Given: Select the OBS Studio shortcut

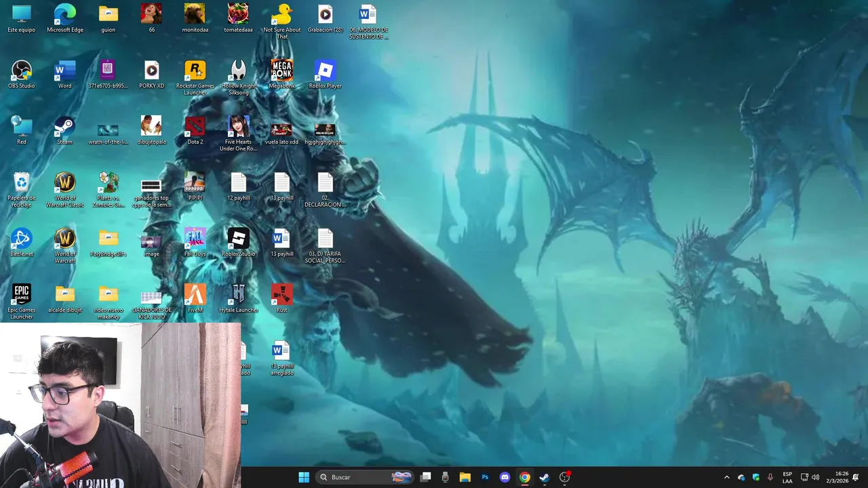Looking at the screenshot, I should pyautogui.click(x=22, y=75).
